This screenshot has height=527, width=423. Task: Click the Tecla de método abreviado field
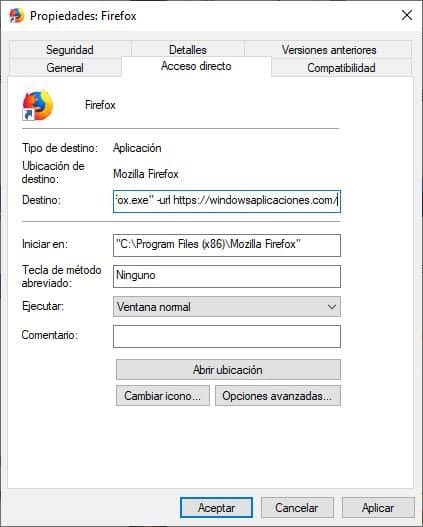coord(227,276)
